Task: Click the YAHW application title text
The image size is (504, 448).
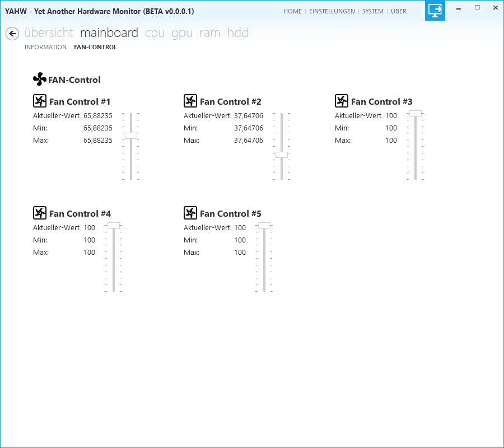Action: tap(100, 11)
